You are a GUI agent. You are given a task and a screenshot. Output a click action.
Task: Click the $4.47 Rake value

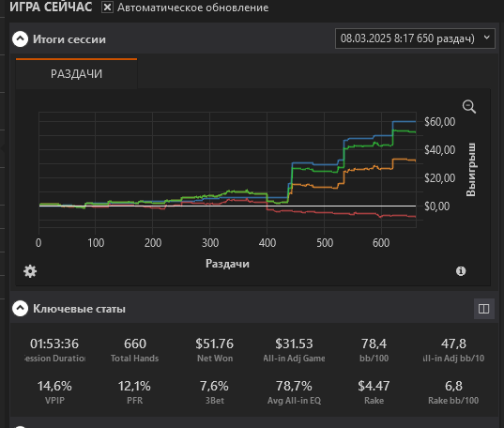point(374,386)
